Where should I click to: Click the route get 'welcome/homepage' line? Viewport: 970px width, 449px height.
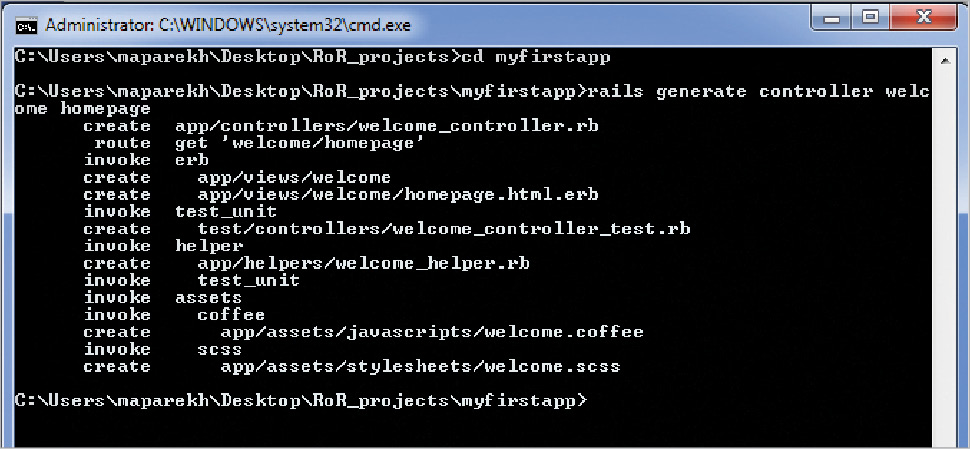(x=300, y=143)
